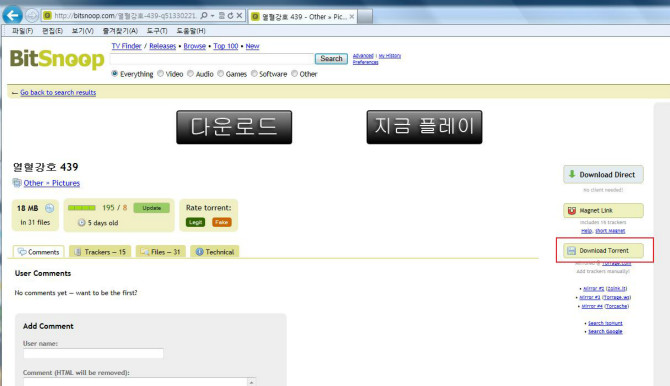Screen dimensions: 670x386
Task: Switch to the Files – 31 tab
Action: tap(161, 252)
